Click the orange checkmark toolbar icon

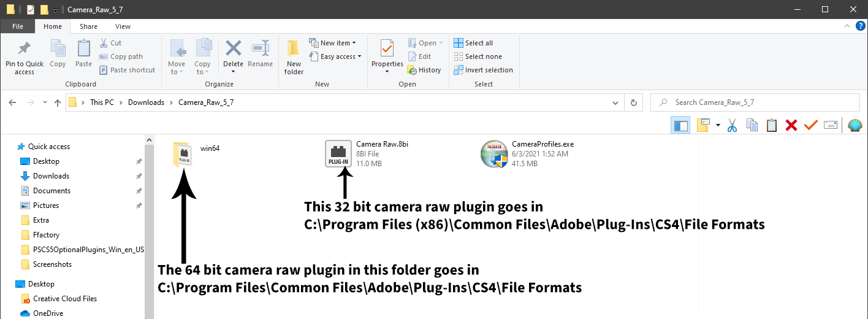coord(810,125)
